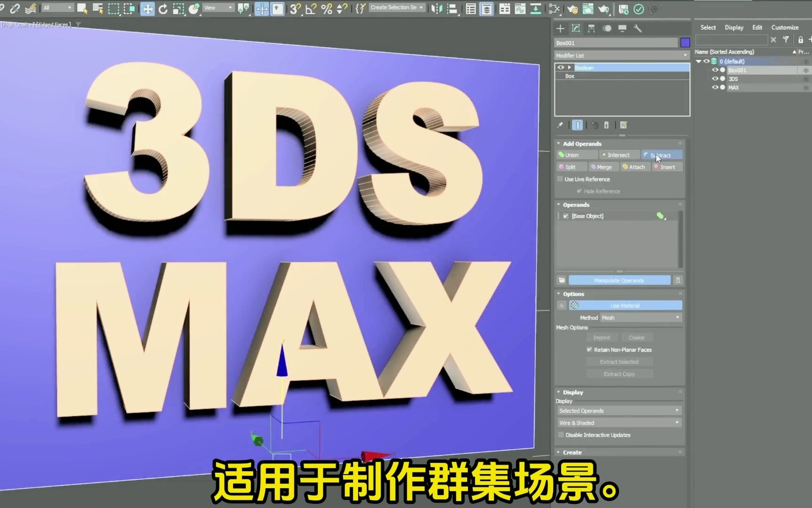Screen dimensions: 812x508
Task: Open the Curve Editor
Action: click(x=520, y=8)
